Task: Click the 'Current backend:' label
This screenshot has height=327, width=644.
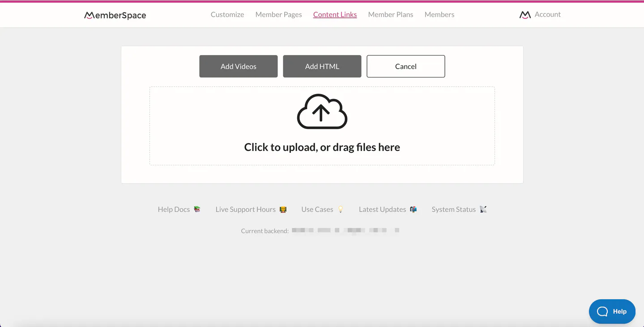Action: pos(265,231)
